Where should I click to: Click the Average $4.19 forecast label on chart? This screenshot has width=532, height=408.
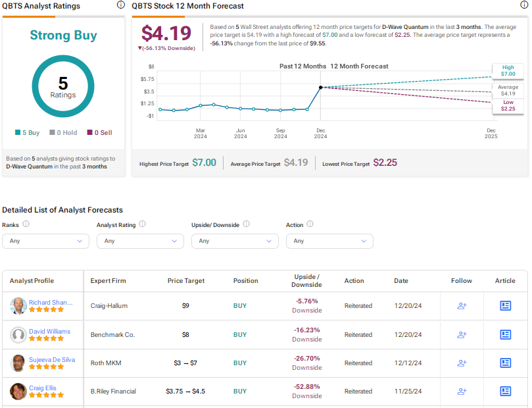click(x=508, y=90)
